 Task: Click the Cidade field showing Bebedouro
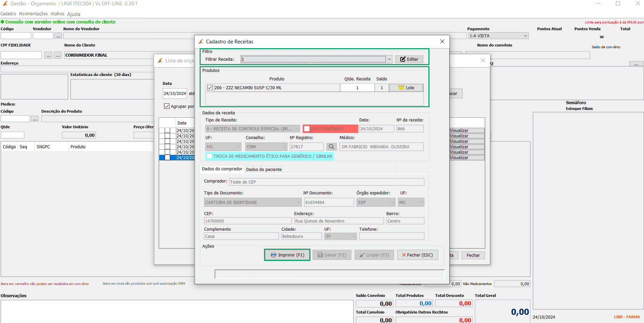coord(301,236)
